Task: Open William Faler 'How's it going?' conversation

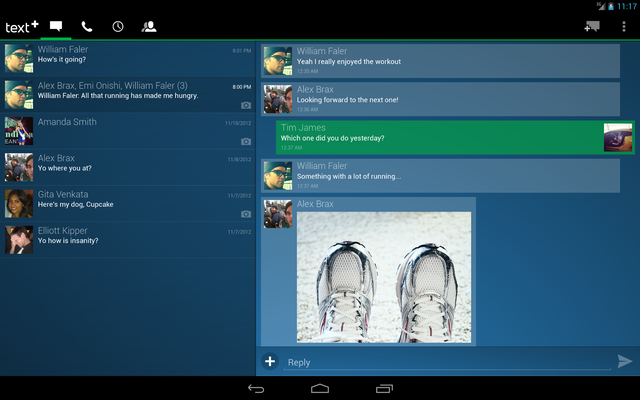Action: pyautogui.click(x=128, y=59)
